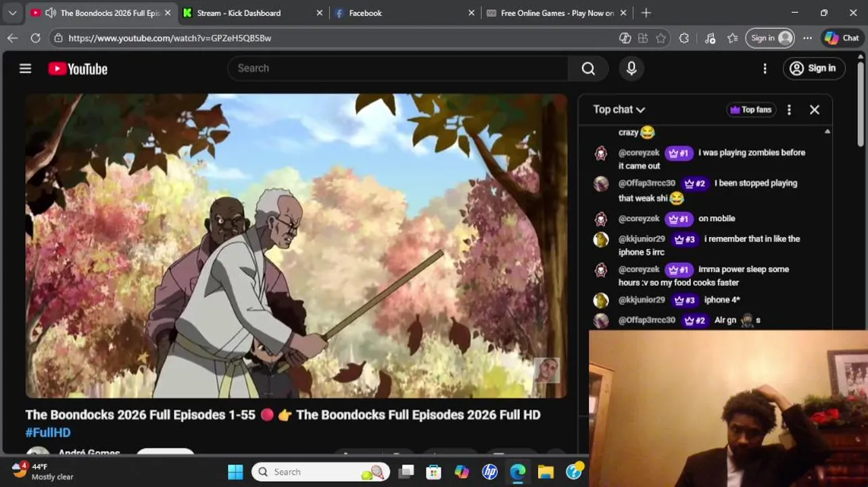Open Edge settings and more menu
The width and height of the screenshot is (868, 487).
[807, 38]
